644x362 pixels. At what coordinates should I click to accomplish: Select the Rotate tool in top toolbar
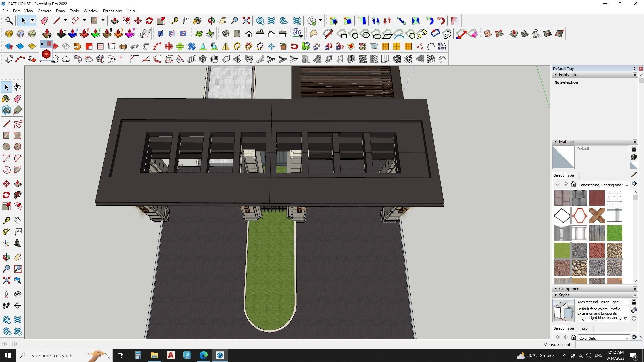click(x=149, y=21)
